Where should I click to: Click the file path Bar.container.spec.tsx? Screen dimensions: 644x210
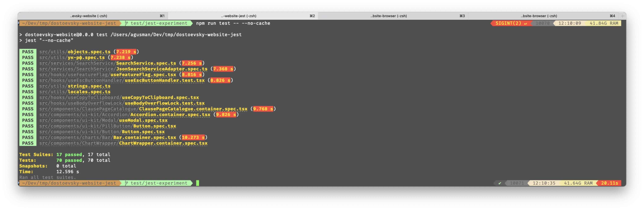tap(107, 138)
